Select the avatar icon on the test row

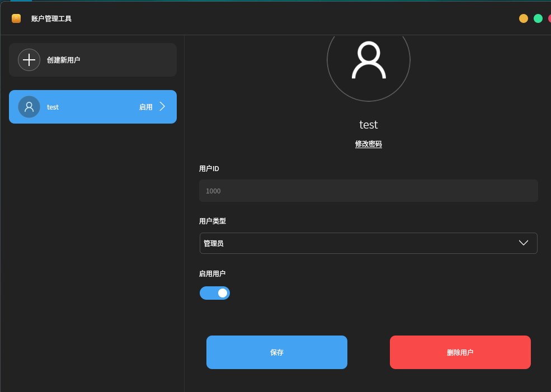click(x=29, y=107)
